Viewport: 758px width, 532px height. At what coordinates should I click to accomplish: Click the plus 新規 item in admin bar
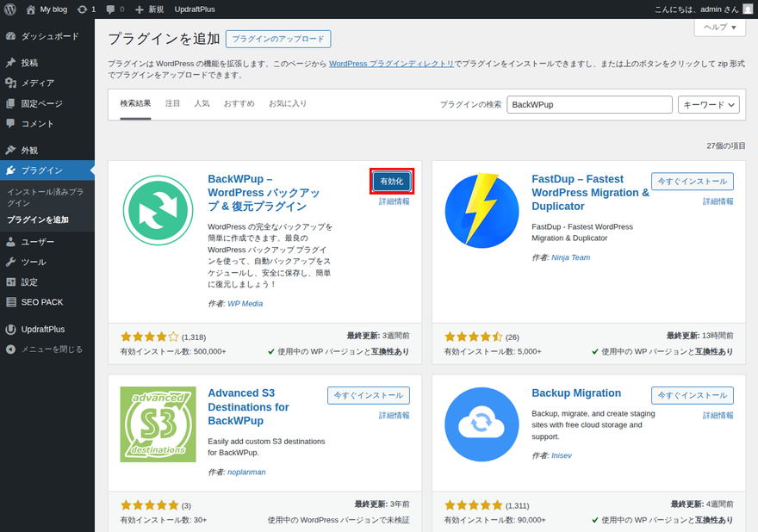coord(149,9)
